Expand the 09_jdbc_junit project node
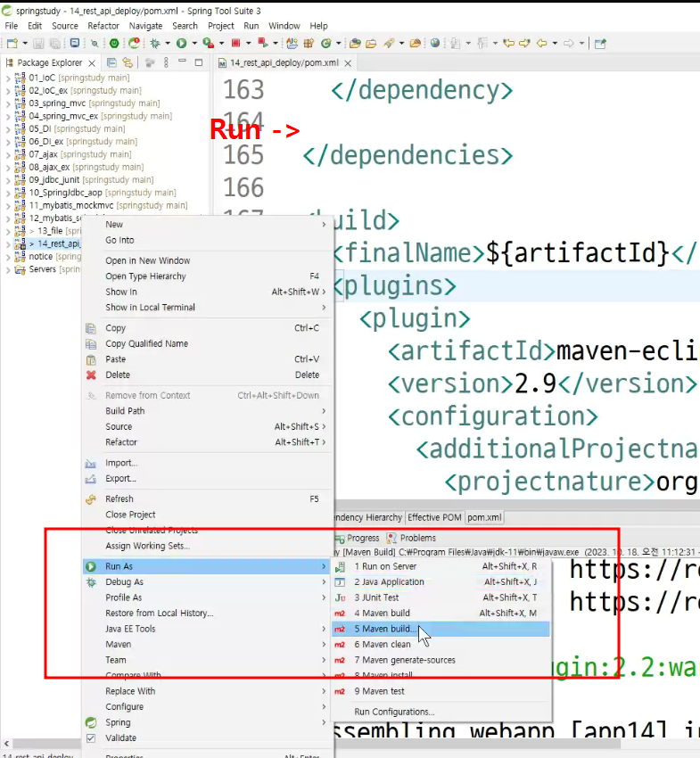 coord(8,180)
